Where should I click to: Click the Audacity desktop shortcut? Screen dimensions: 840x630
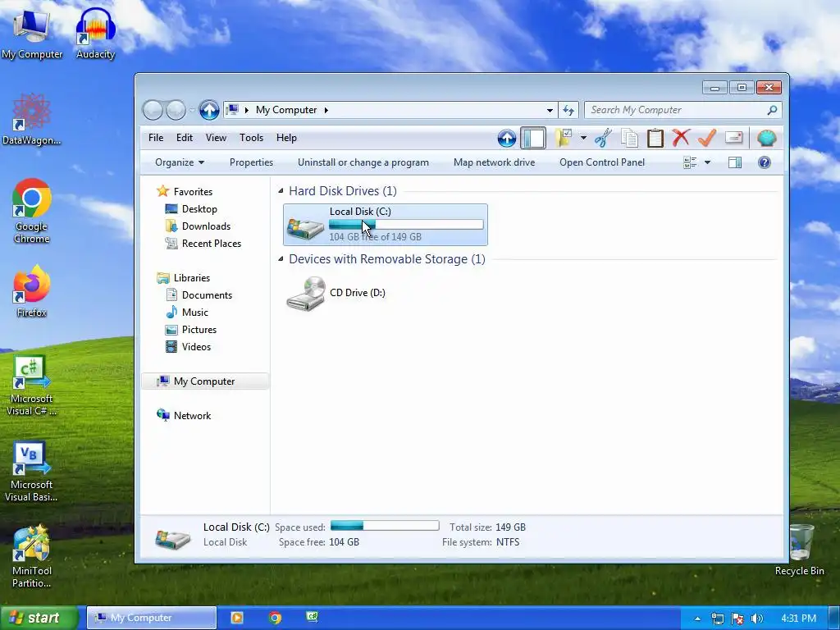[95, 33]
